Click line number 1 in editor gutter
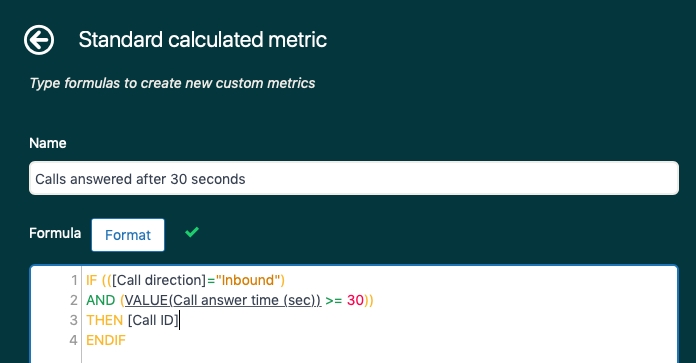 coord(74,280)
